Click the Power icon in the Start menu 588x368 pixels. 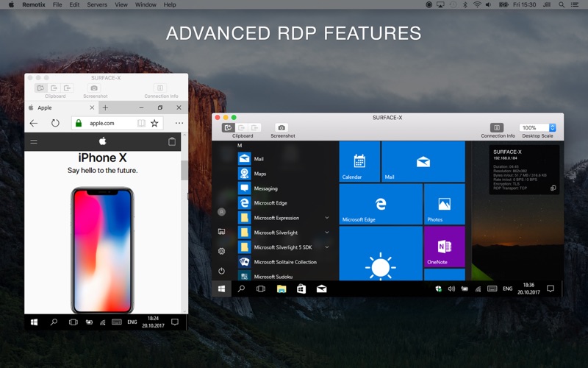click(x=221, y=271)
